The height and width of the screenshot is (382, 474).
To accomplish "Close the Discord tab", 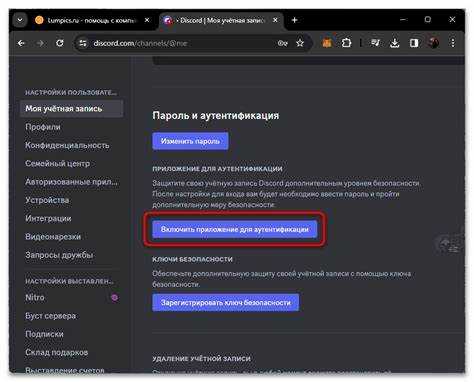I will (x=275, y=20).
